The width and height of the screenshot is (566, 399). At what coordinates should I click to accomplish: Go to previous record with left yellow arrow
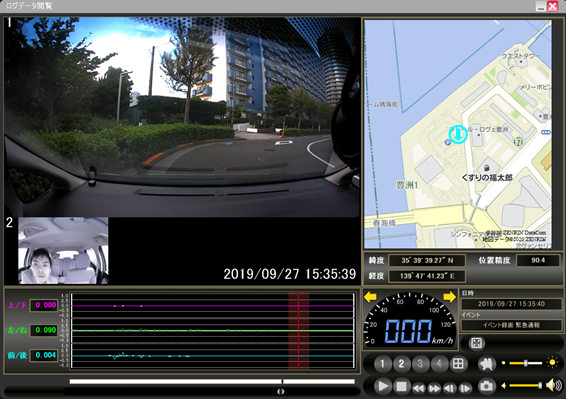(x=370, y=297)
